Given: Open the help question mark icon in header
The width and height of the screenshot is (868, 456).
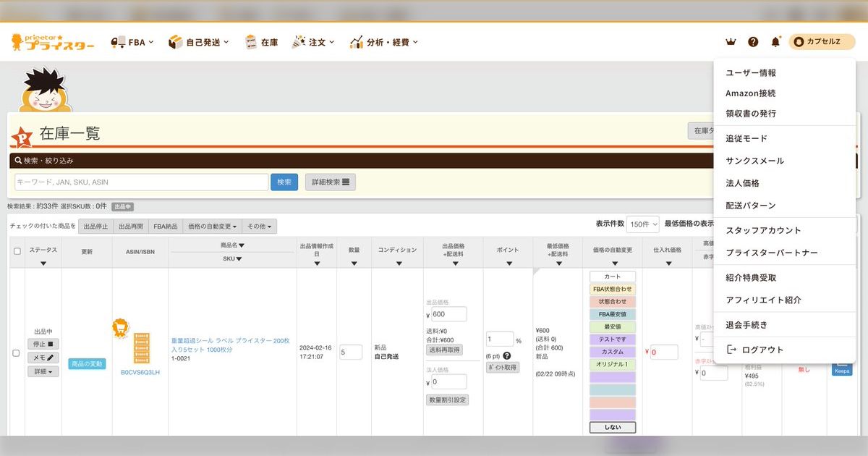Looking at the screenshot, I should tap(753, 42).
